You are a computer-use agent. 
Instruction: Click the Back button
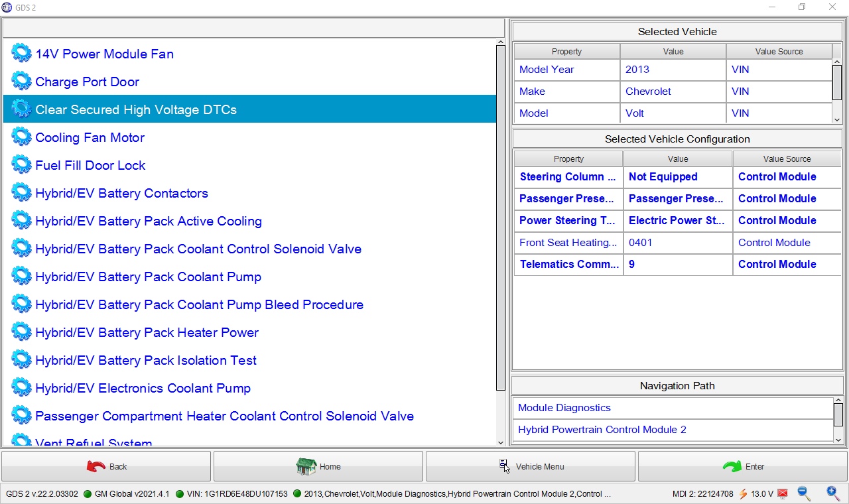[106, 466]
